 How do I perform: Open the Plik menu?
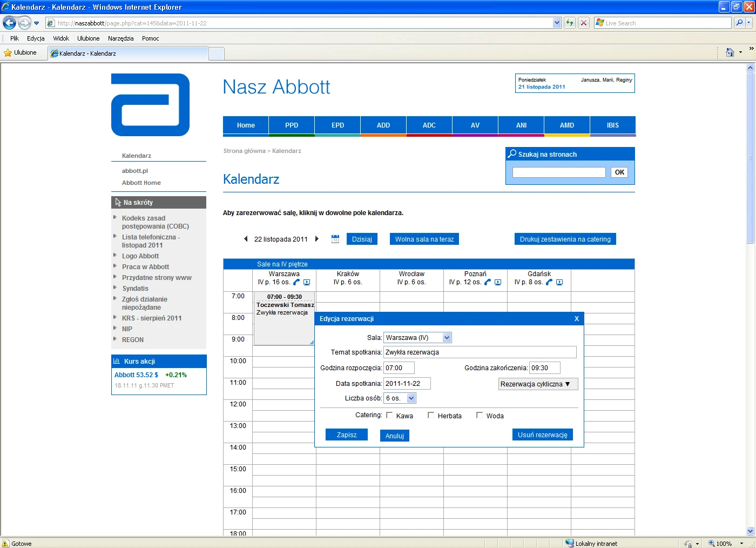(15, 38)
